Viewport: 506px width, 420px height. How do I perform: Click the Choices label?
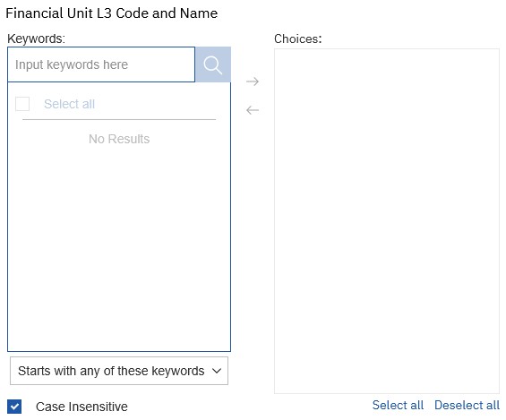pos(298,39)
